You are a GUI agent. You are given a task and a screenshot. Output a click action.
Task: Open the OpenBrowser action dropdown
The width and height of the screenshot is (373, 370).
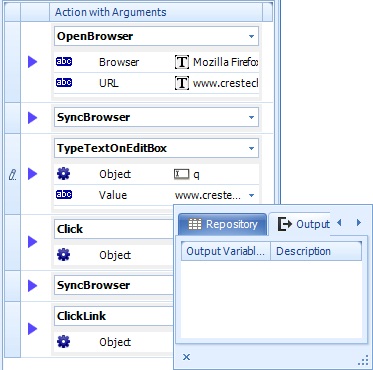pos(252,36)
